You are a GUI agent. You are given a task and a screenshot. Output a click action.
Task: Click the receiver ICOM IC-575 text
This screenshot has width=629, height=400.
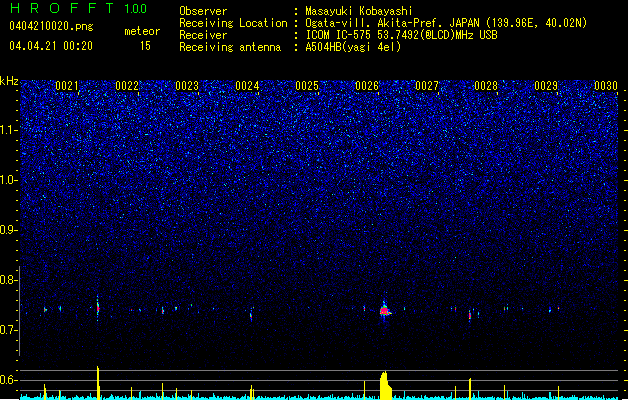pyautogui.click(x=402, y=35)
